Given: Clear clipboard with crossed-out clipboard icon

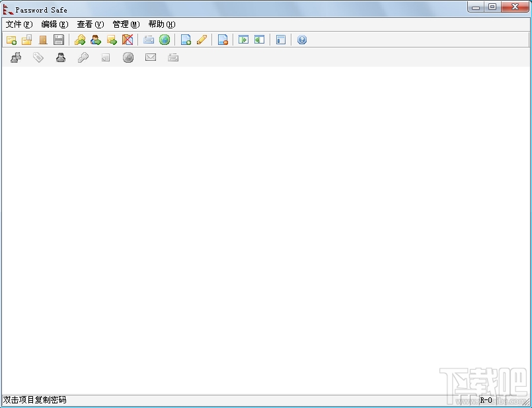Looking at the screenshot, I should pos(128,40).
